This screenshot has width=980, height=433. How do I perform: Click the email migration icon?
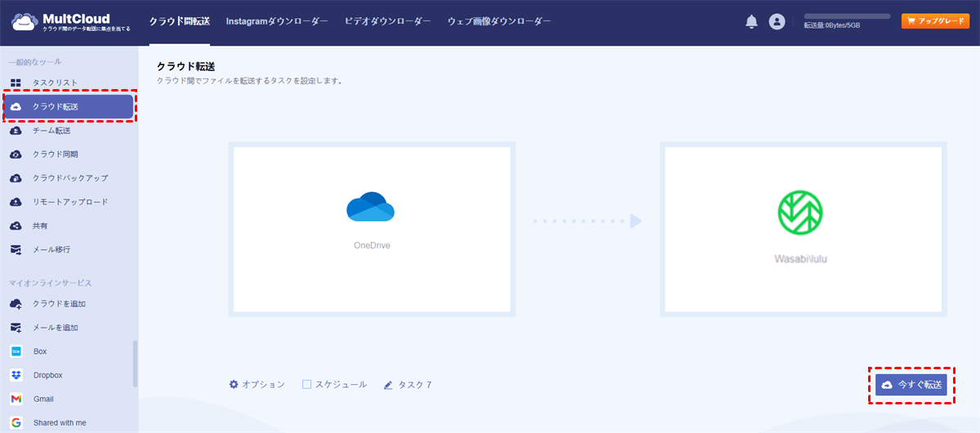pyautogui.click(x=16, y=249)
